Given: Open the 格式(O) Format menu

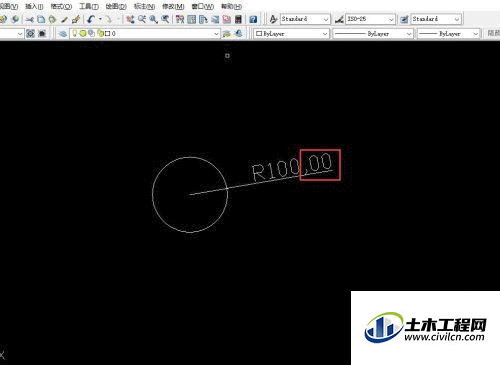Looking at the screenshot, I should tap(61, 6).
